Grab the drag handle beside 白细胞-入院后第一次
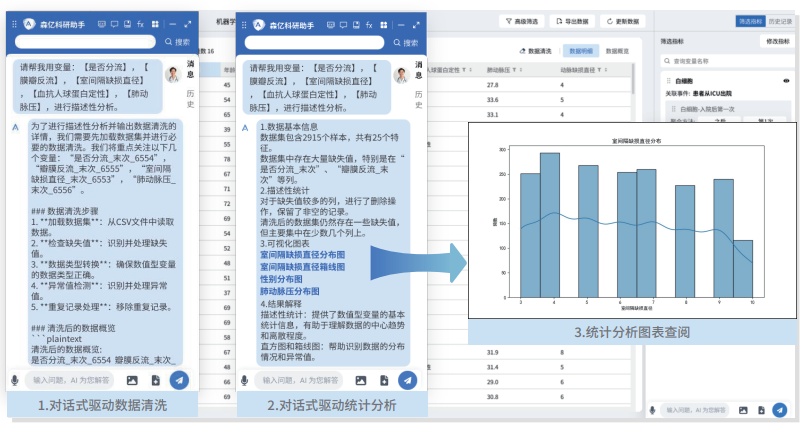Image resolution: width=806 pixels, height=428 pixels. click(673, 109)
